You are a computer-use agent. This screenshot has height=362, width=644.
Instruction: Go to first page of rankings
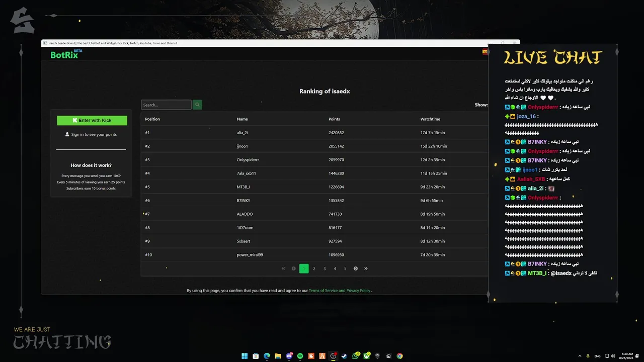[x=283, y=268]
